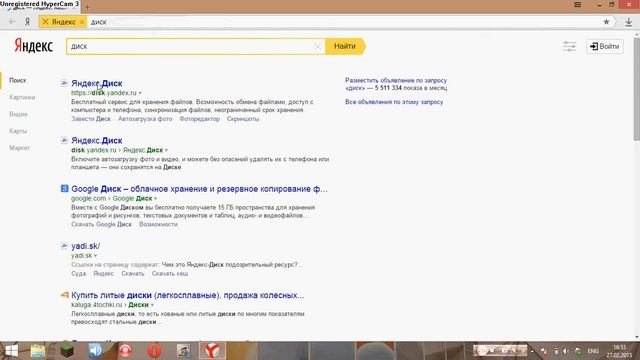Image resolution: width=640 pixels, height=360 pixels.
Task: Click favicon beside Google Диск result
Action: (64, 189)
